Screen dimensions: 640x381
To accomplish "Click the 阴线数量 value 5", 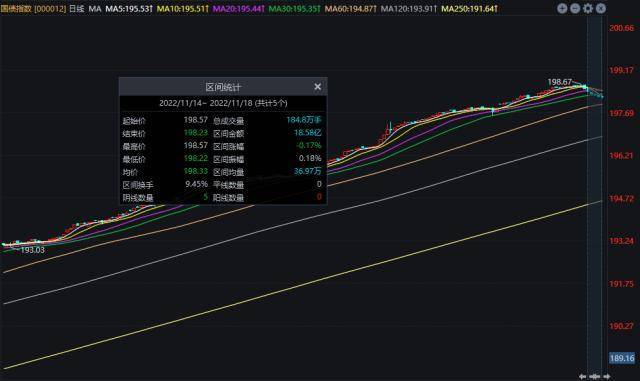I will click(x=205, y=197).
